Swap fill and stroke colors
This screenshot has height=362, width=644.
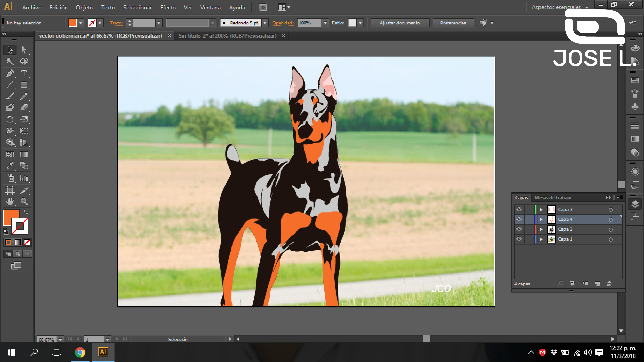[26, 212]
